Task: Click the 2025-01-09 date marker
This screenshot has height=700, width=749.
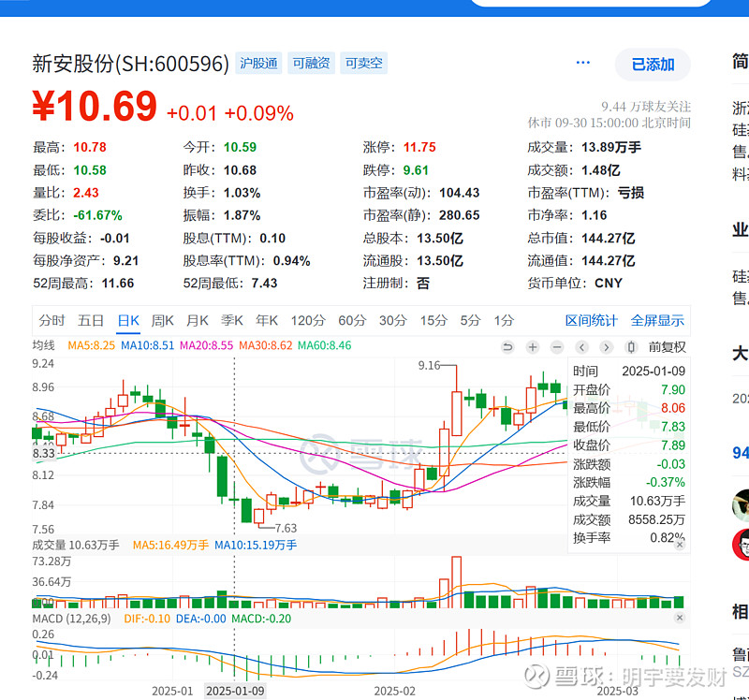Action: pyautogui.click(x=235, y=691)
